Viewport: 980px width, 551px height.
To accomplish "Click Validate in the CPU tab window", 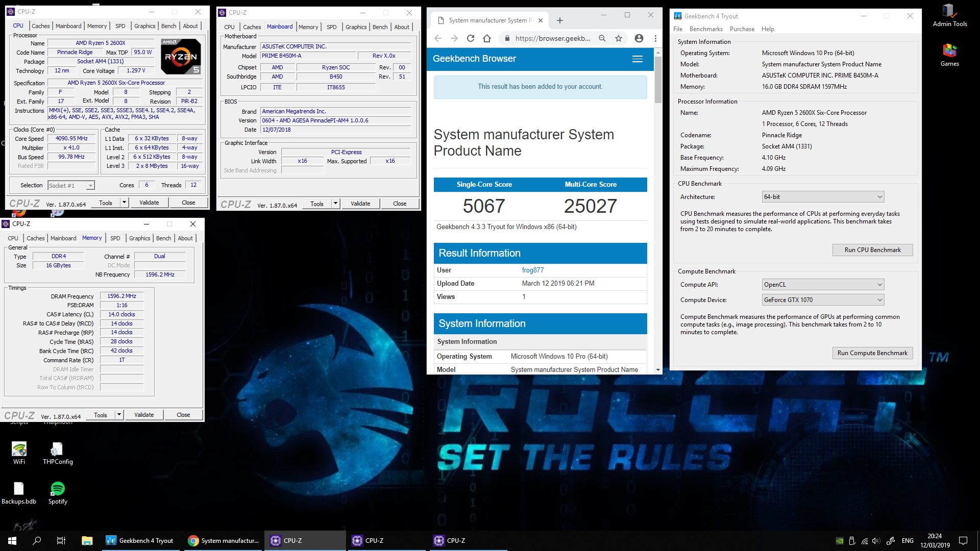I will click(x=149, y=203).
